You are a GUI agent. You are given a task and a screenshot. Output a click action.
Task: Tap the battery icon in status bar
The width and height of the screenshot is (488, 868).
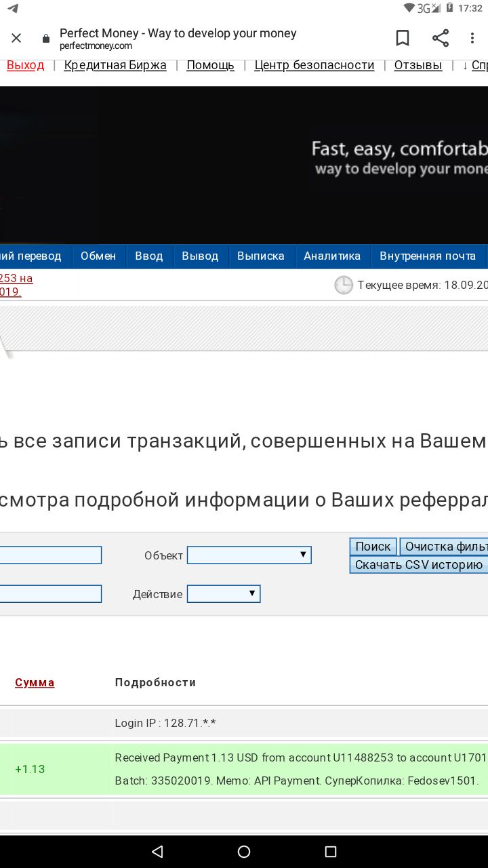(x=449, y=8)
